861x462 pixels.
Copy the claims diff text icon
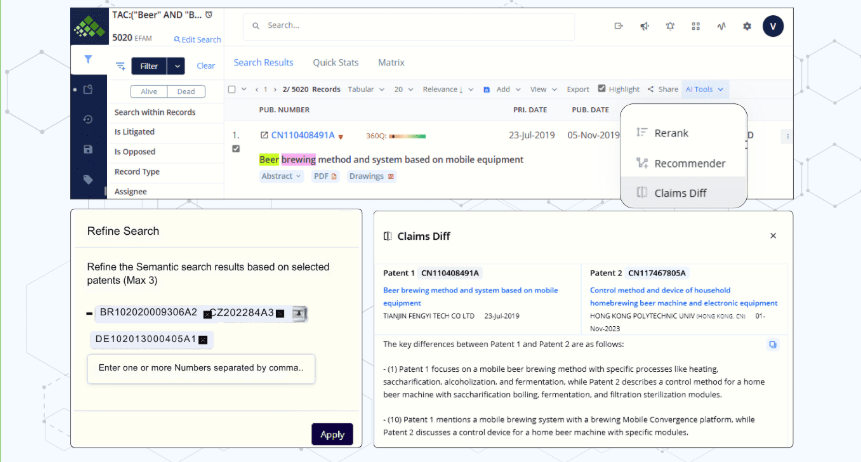tap(773, 344)
